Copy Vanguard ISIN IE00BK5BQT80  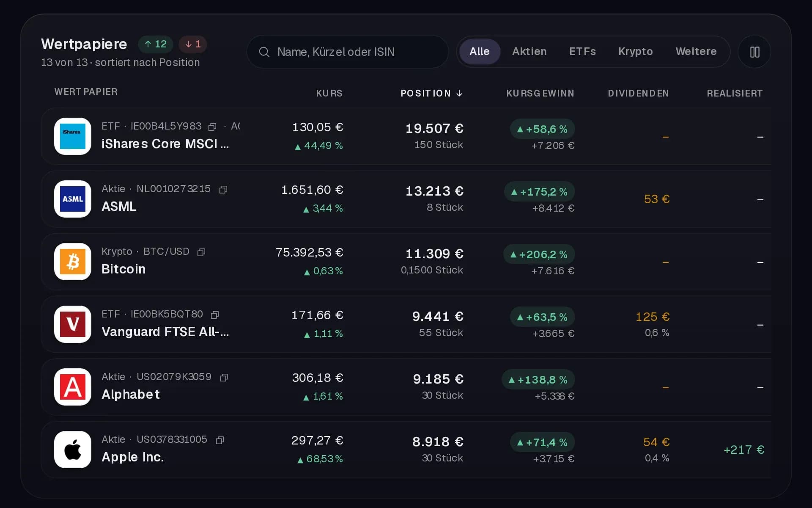(215, 315)
